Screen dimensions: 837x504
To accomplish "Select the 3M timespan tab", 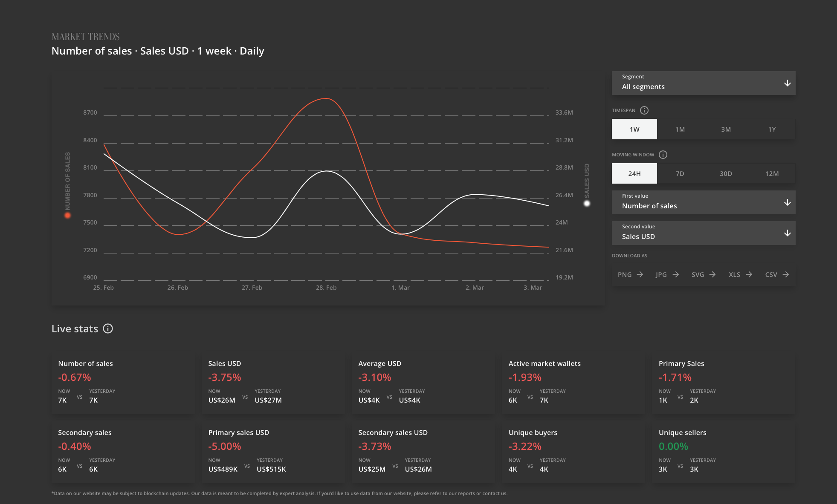I will (x=726, y=129).
